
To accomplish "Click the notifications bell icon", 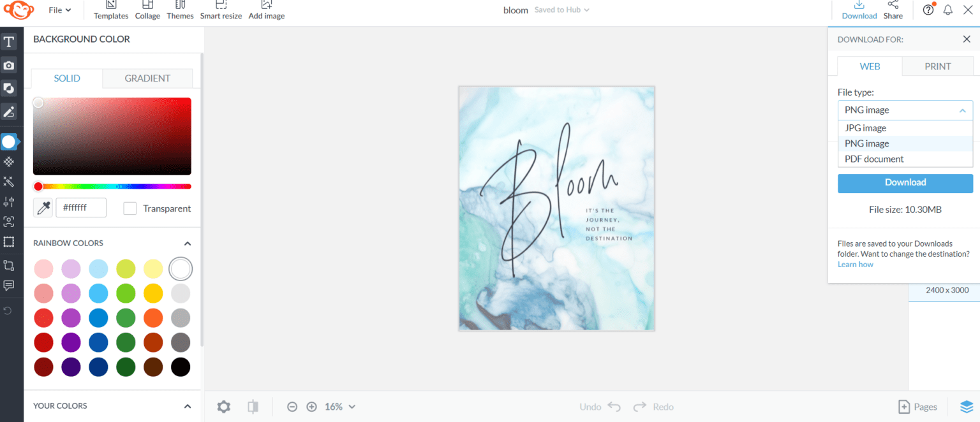I will 948,10.
